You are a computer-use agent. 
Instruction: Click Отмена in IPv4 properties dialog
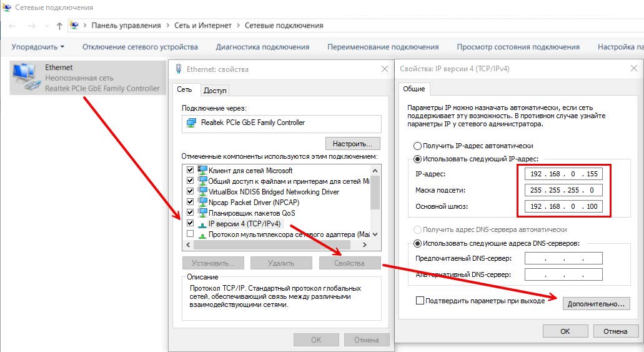[x=615, y=331]
